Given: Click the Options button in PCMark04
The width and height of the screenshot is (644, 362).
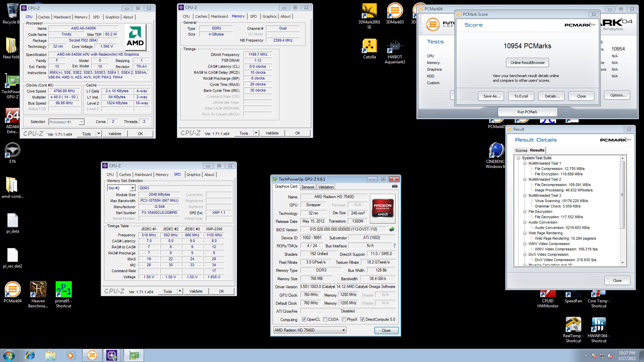Looking at the screenshot, I should tap(618, 95).
